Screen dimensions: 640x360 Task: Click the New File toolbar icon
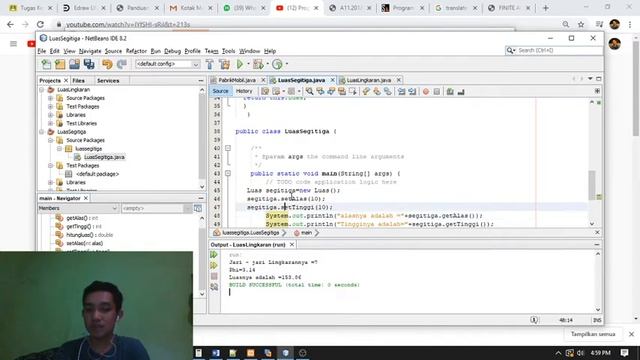46,64
